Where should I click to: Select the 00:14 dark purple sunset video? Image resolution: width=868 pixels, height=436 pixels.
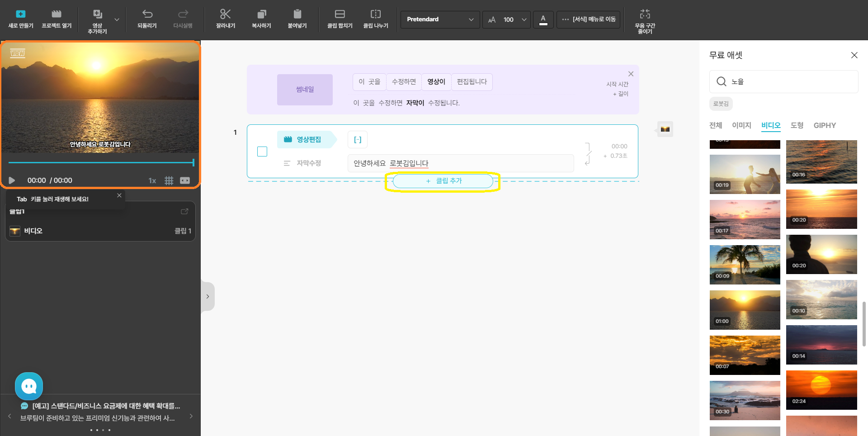[821, 345]
